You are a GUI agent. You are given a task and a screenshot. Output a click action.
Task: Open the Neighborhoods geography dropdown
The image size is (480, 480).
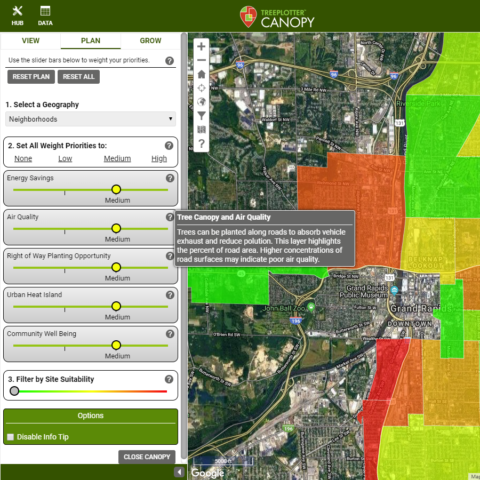(90, 119)
